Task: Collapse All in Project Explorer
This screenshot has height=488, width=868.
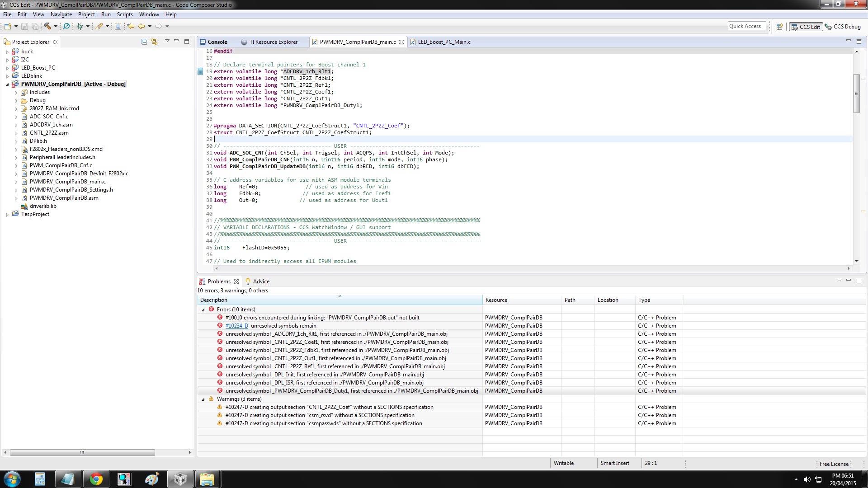Action: tap(144, 42)
